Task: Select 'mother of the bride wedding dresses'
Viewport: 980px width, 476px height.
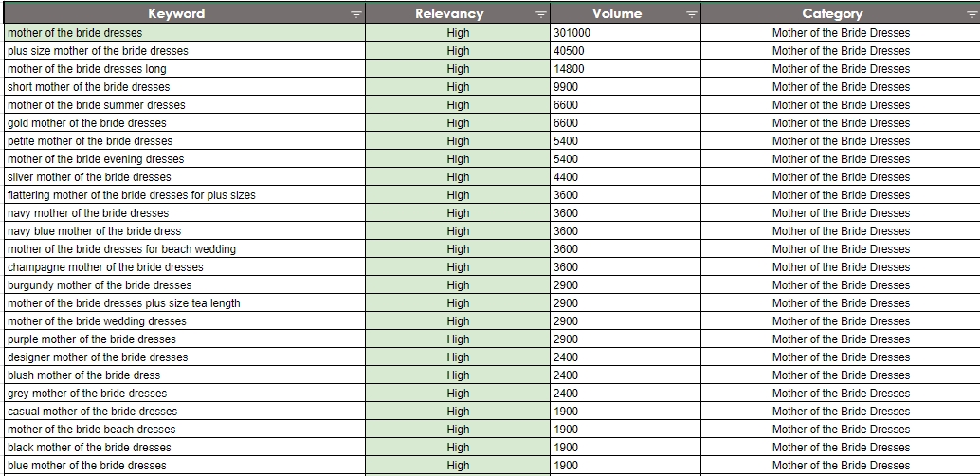Action: pos(185,321)
